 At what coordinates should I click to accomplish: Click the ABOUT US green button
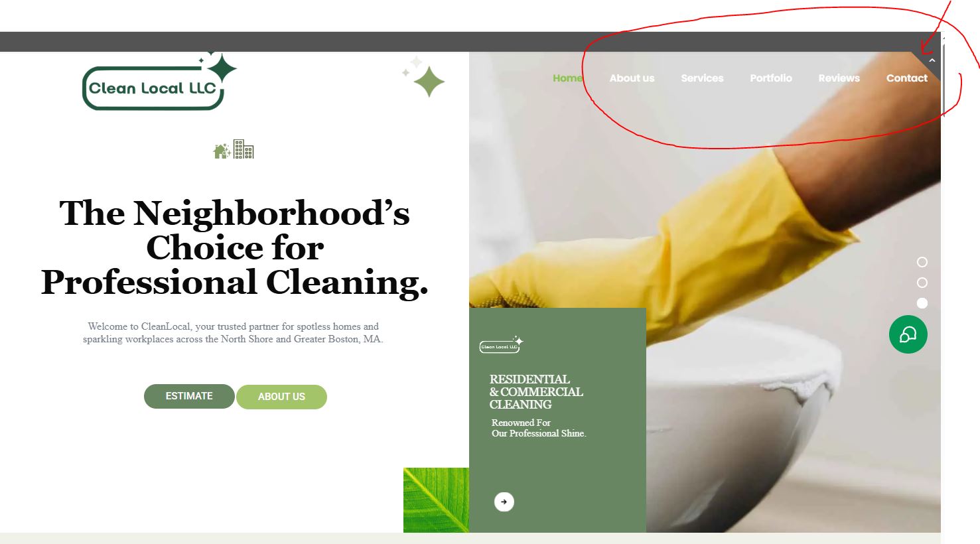click(281, 397)
